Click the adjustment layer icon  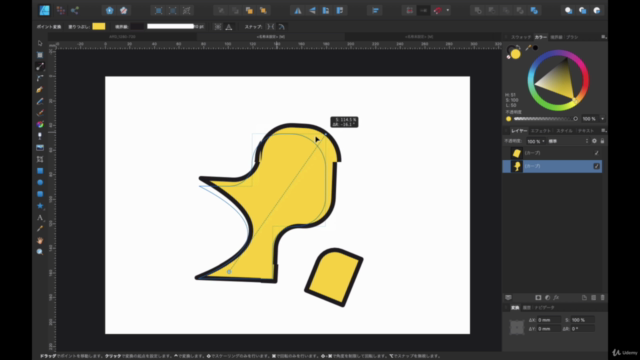click(x=547, y=298)
